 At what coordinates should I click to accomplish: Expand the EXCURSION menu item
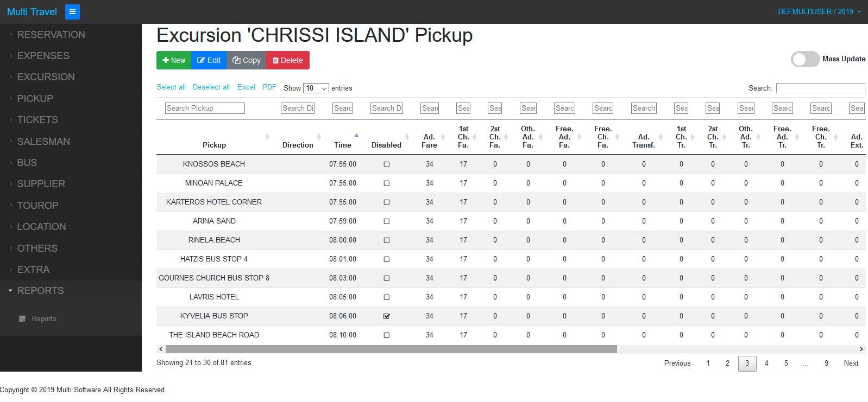coord(46,77)
